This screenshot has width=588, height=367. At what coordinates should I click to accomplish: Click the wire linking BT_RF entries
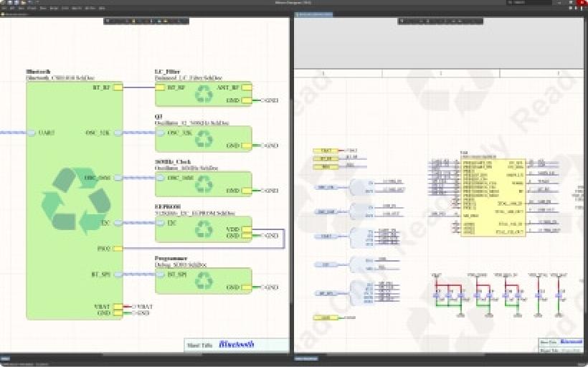pos(139,87)
